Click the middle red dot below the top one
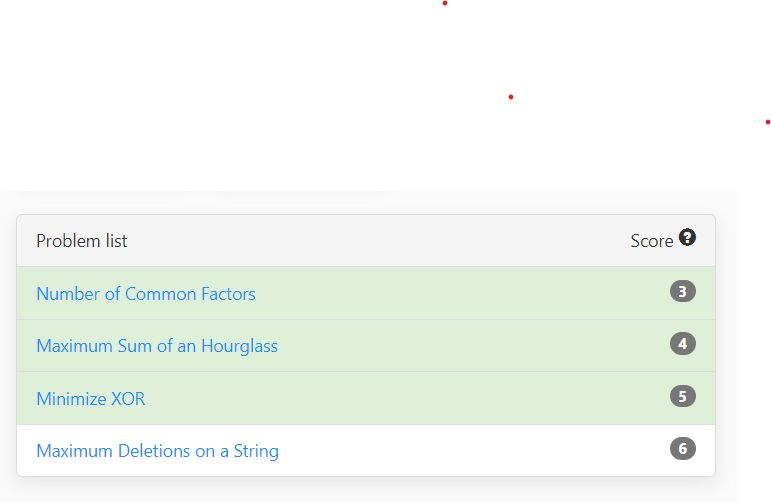 tap(511, 97)
